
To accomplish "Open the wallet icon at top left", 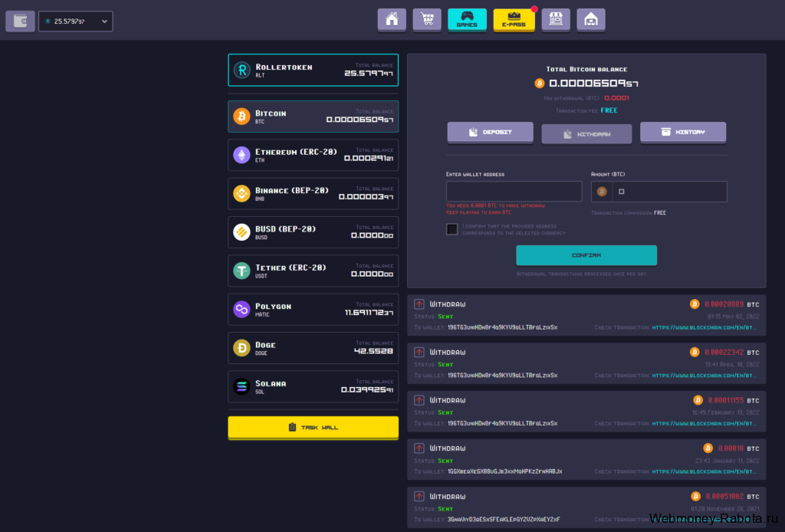I will tap(20, 21).
